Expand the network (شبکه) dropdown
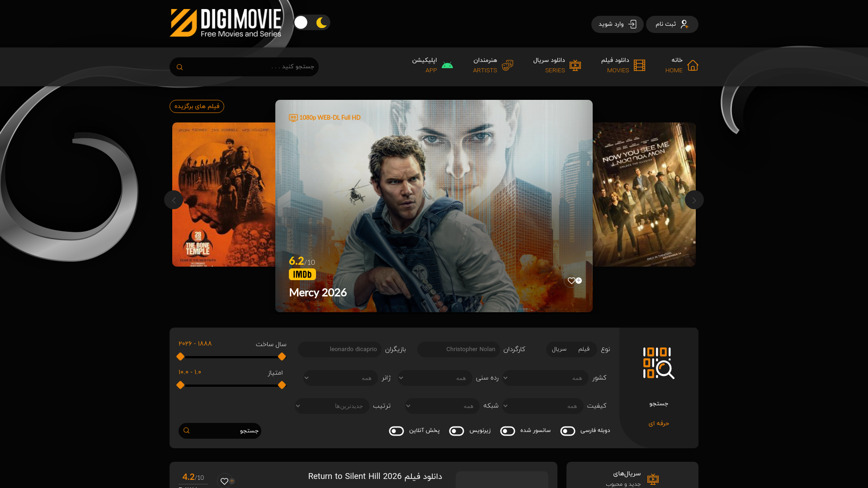Viewport: 868px width, 488px height. [442, 406]
